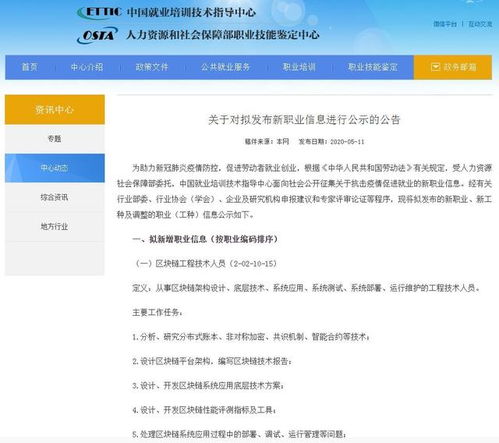
Task: Click the OSTA logo
Action: pos(97,35)
